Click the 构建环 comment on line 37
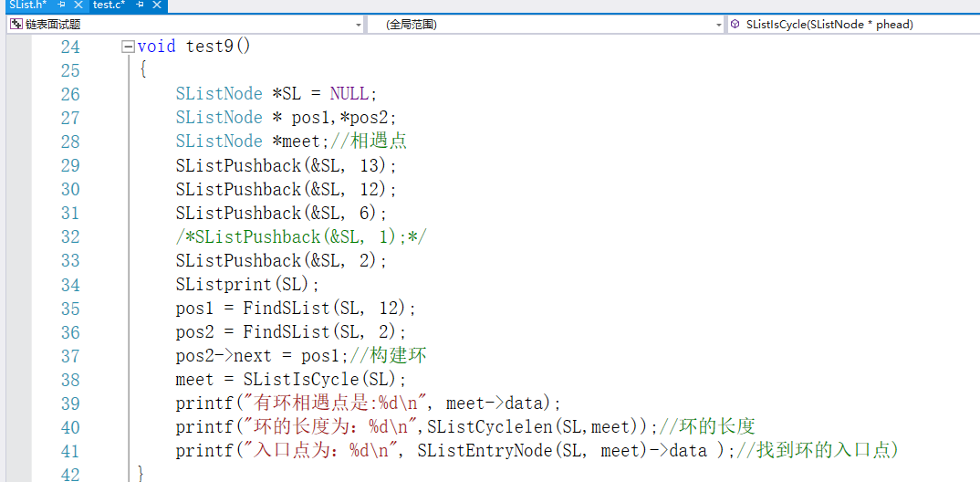The height and width of the screenshot is (482, 980). (388, 356)
